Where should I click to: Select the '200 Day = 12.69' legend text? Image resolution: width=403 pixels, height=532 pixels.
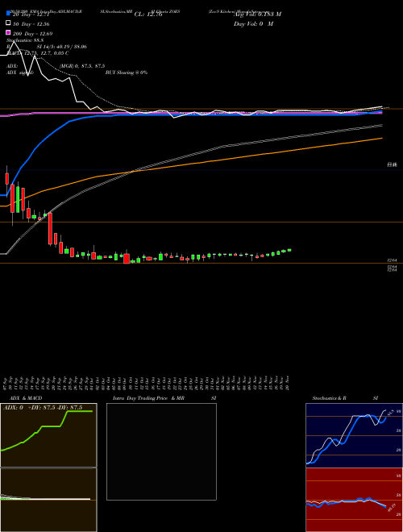[x=32, y=34]
